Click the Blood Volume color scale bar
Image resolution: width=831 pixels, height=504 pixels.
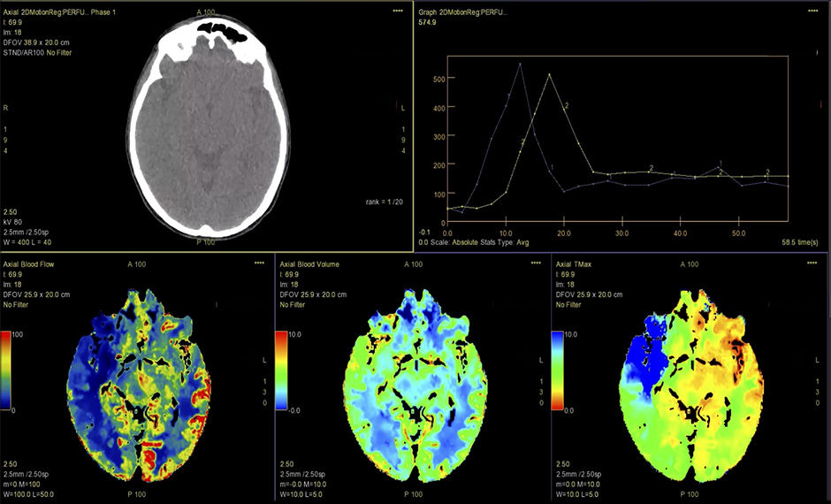(283, 372)
